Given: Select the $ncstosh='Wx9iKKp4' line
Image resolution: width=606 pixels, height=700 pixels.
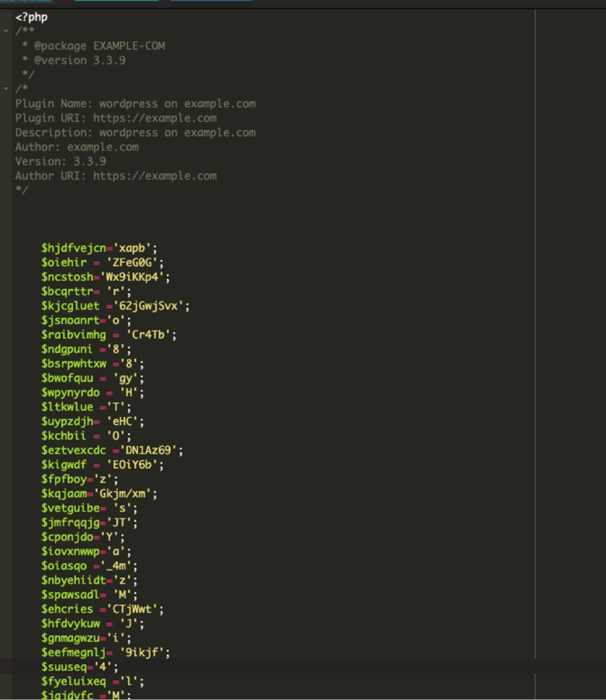Looking at the screenshot, I should click(x=105, y=277).
